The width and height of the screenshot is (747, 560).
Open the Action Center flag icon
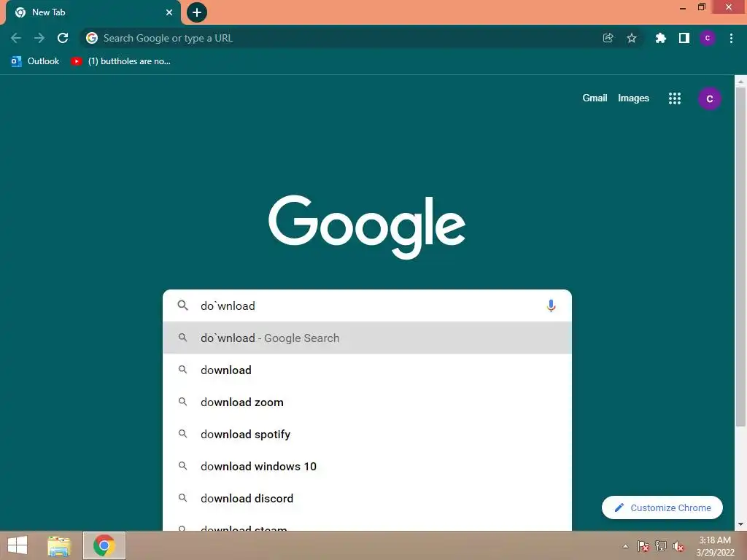643,546
